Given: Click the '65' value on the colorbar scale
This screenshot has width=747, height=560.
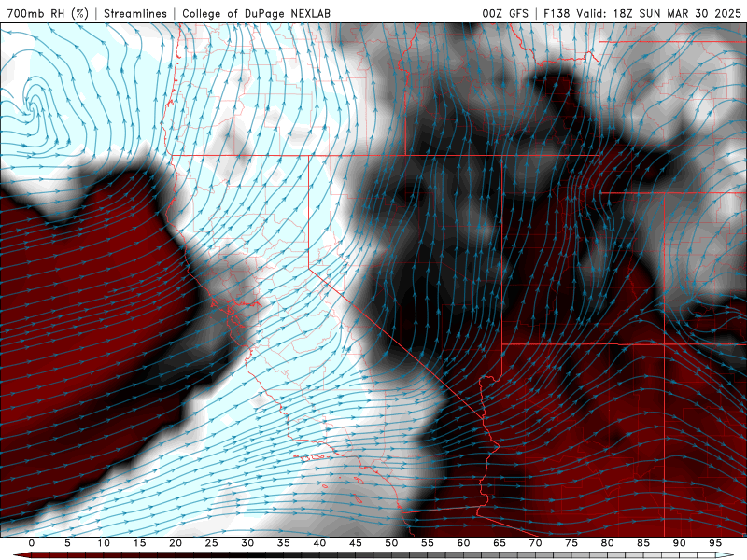Looking at the screenshot, I should [x=500, y=543].
